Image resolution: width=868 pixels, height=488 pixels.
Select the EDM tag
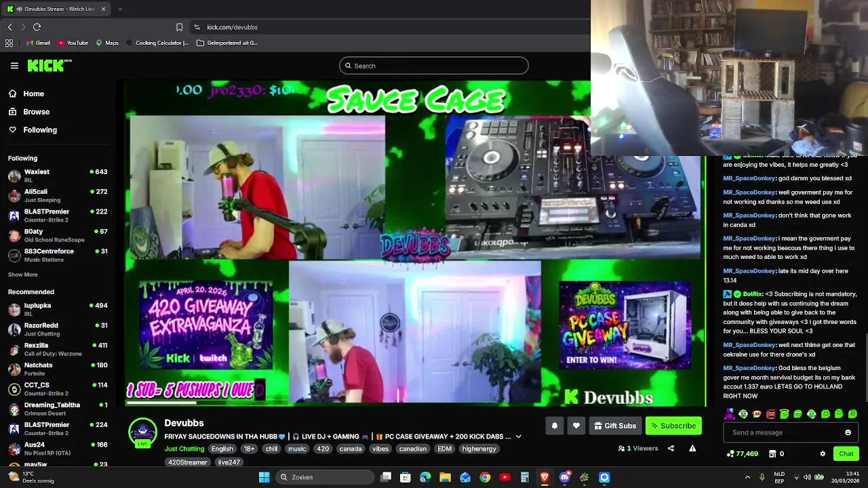[444, 449]
